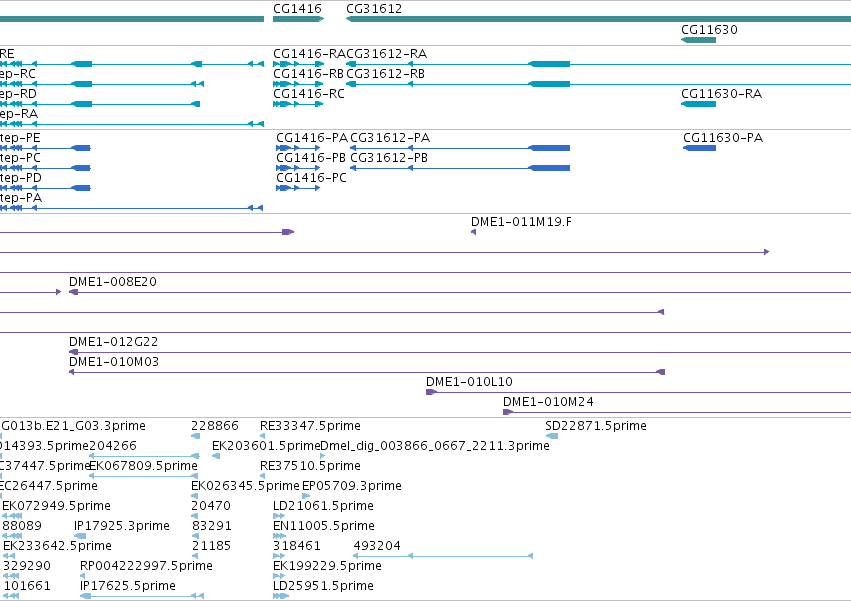Open the LD25951.5prime EST label

(x=323, y=586)
